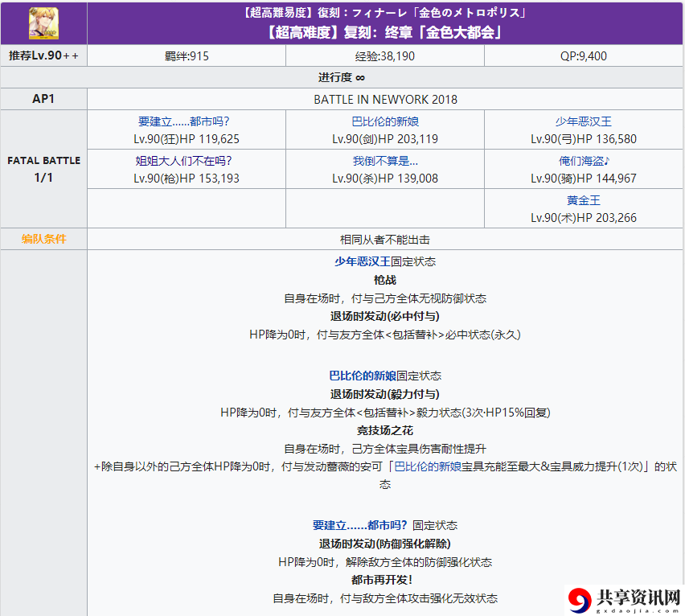Click the orange 编队条件 label

(43, 239)
